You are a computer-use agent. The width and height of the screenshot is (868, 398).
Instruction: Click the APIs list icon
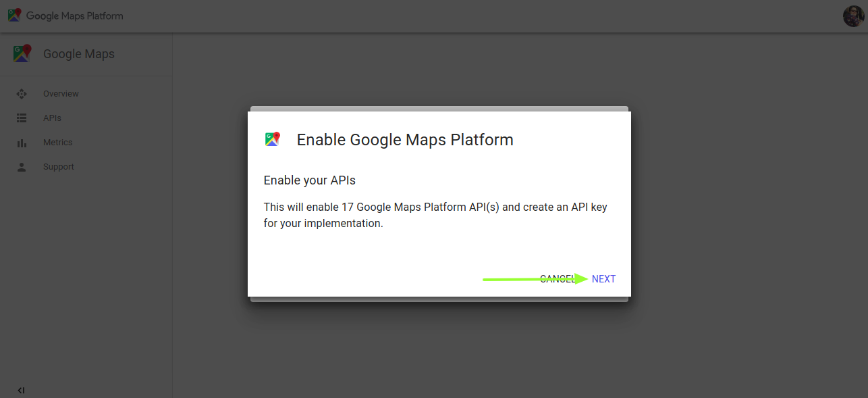coord(22,118)
